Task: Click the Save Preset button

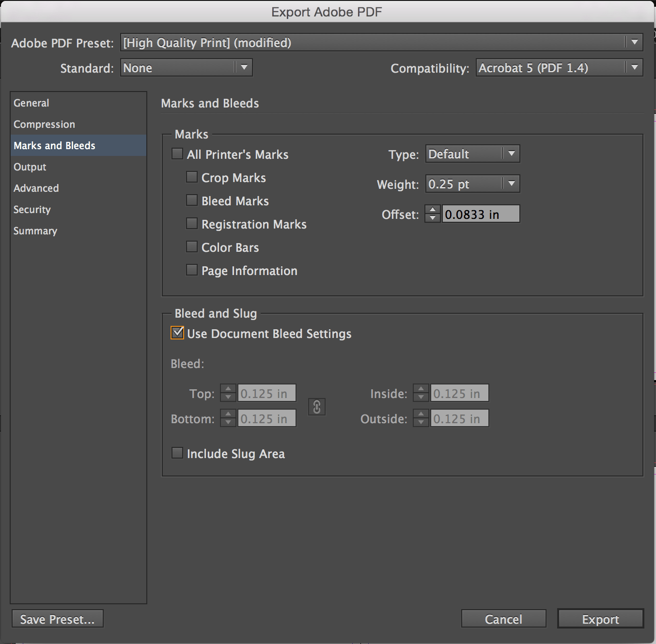Action: pyautogui.click(x=58, y=619)
